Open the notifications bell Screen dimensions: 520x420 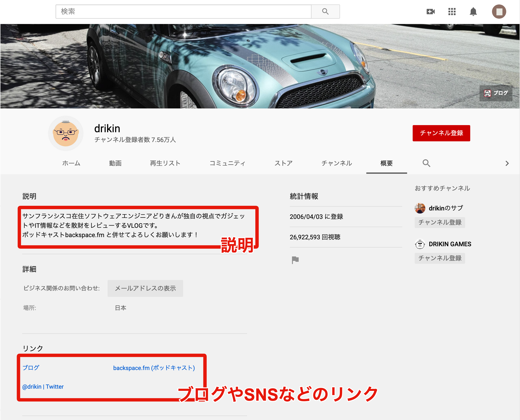pos(473,11)
